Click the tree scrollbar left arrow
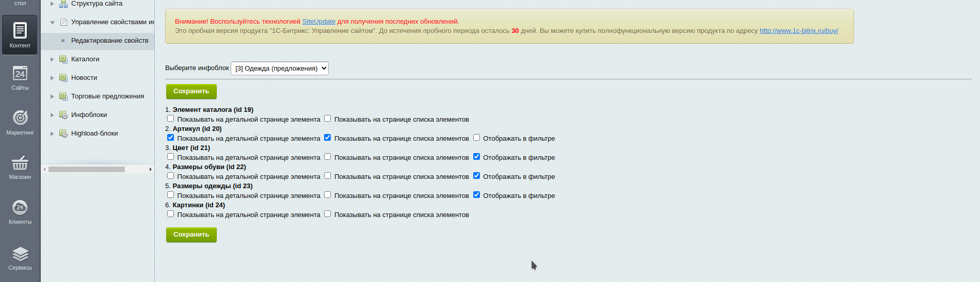Image resolution: width=980 pixels, height=282 pixels. point(44,169)
